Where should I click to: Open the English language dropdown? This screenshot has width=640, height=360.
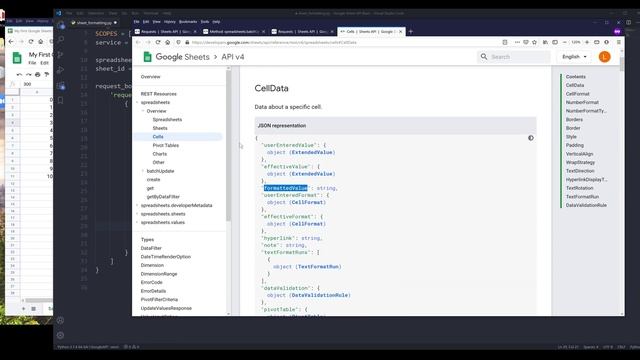pos(574,57)
